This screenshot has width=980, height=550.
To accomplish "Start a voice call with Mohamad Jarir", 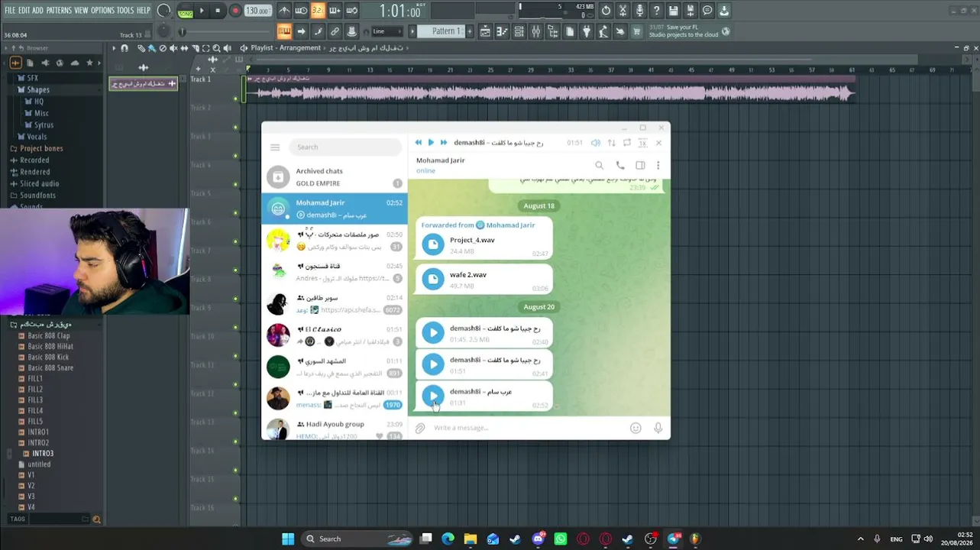I will pos(620,165).
